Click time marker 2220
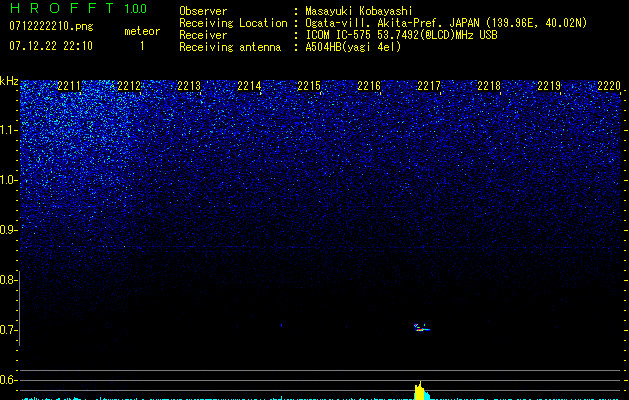Screen dimensions: 629x400 [609, 86]
